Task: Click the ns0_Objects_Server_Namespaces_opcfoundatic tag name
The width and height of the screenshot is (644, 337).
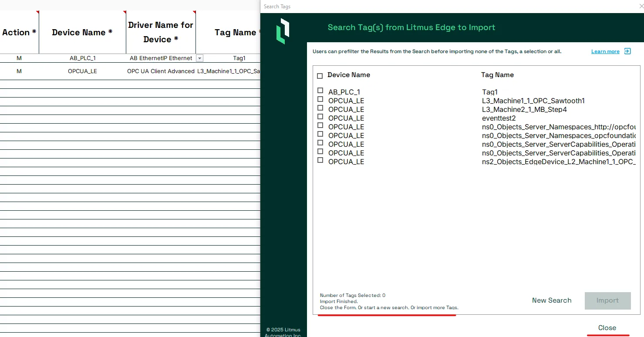Action: click(x=559, y=136)
